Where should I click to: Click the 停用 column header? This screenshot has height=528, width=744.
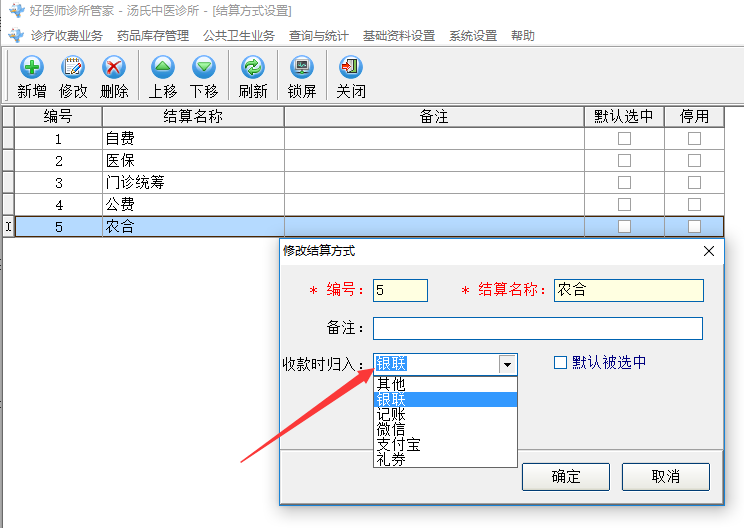tap(694, 117)
